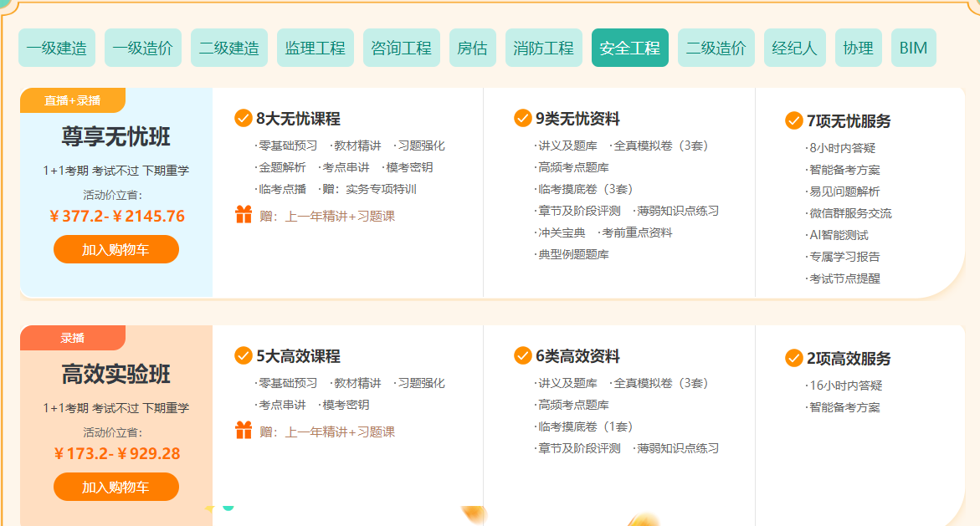Click checkmark icon beside 9类无忧资料
Image resolution: width=980 pixels, height=526 pixels.
pyautogui.click(x=523, y=119)
